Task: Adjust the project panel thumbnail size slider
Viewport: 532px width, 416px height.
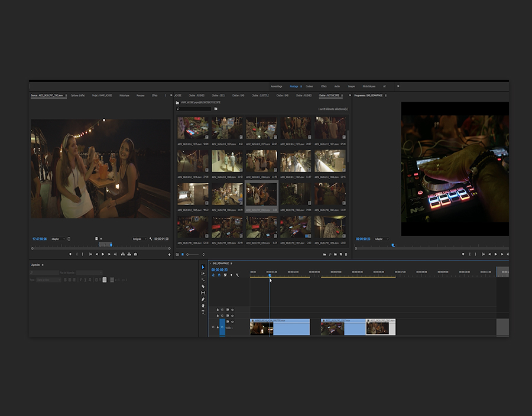Action: pyautogui.click(x=192, y=254)
